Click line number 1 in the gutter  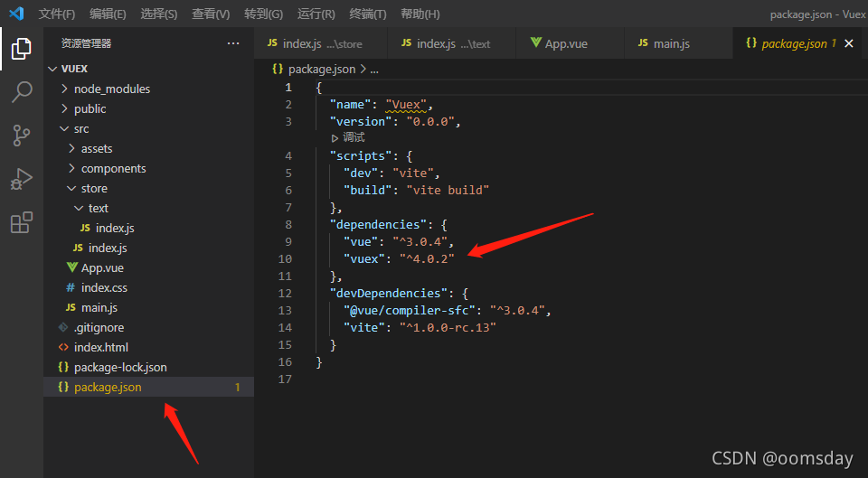288,88
